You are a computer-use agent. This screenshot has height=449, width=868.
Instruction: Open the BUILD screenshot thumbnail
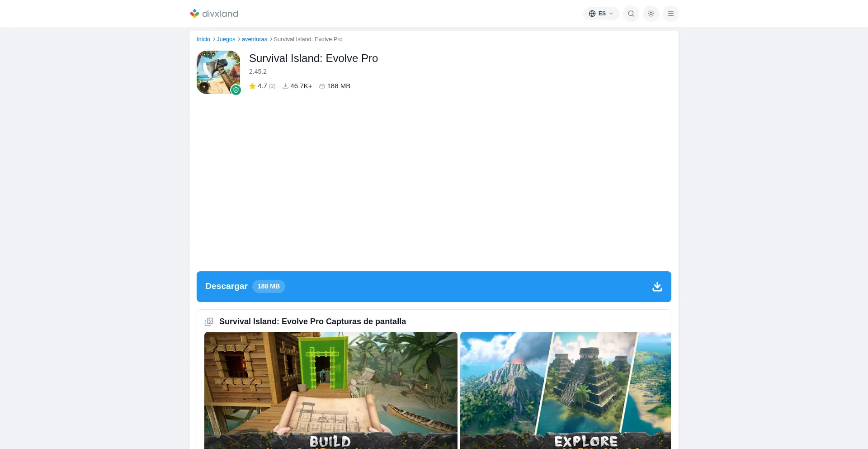pyautogui.click(x=331, y=391)
